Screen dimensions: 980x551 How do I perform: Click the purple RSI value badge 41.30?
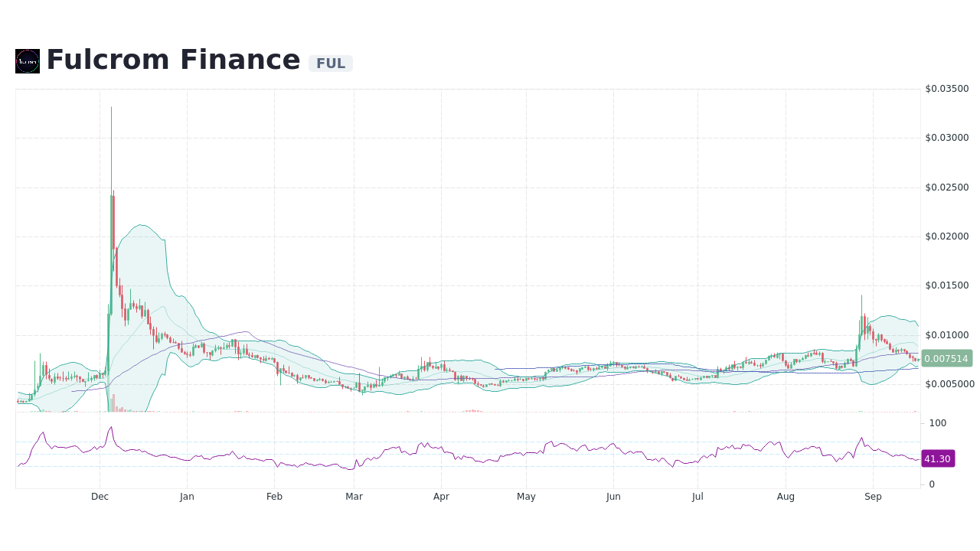pyautogui.click(x=938, y=458)
